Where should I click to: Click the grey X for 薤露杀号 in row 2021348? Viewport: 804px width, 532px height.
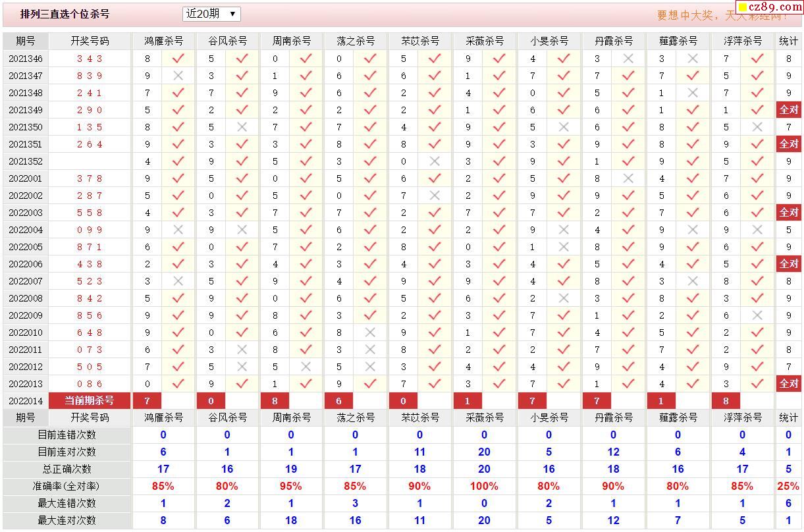coord(693,93)
